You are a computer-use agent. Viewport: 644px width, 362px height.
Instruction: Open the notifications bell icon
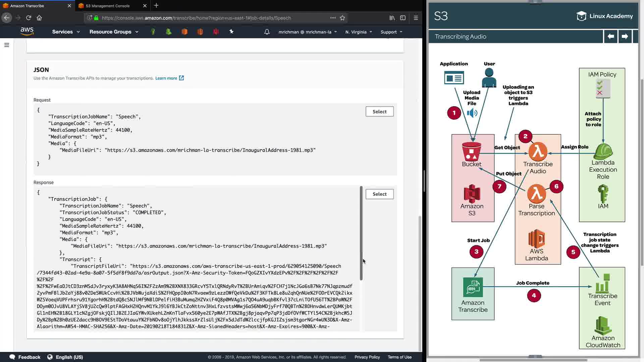coord(267,32)
